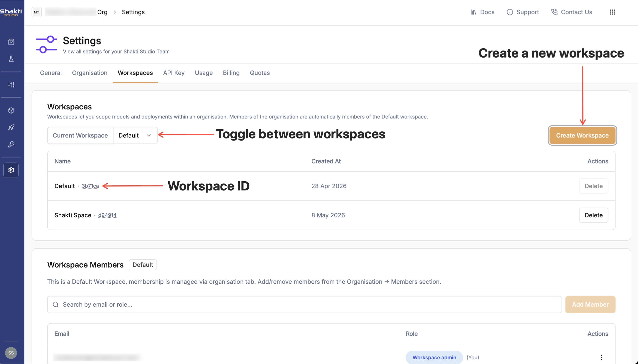Click the Create Workspace button

(582, 135)
